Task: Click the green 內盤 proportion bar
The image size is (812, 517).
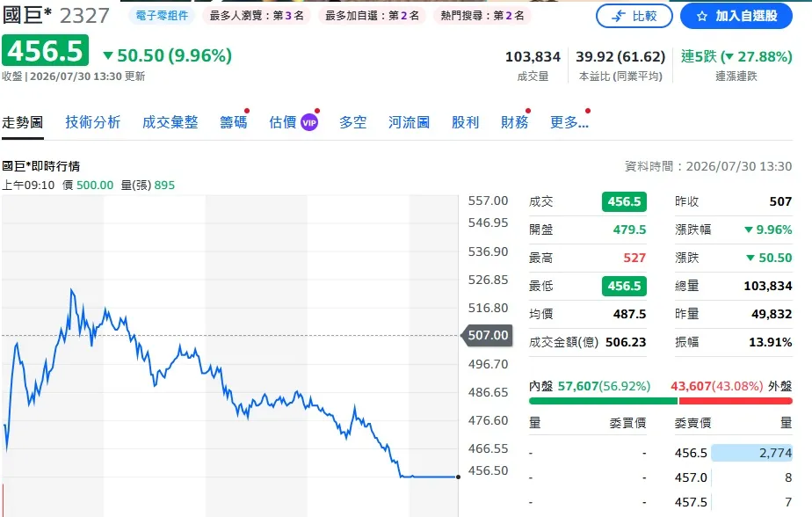Action: (603, 400)
